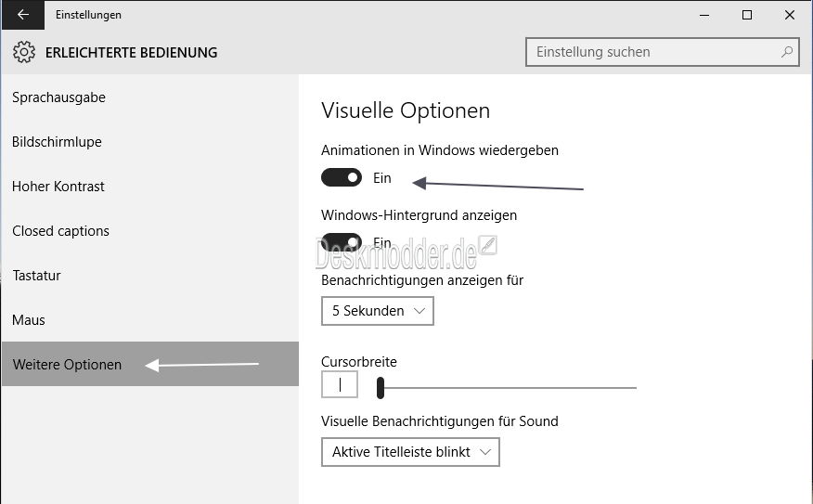This screenshot has width=813, height=504.
Task: Click chevron of notification duration dropdown
Action: (x=419, y=311)
